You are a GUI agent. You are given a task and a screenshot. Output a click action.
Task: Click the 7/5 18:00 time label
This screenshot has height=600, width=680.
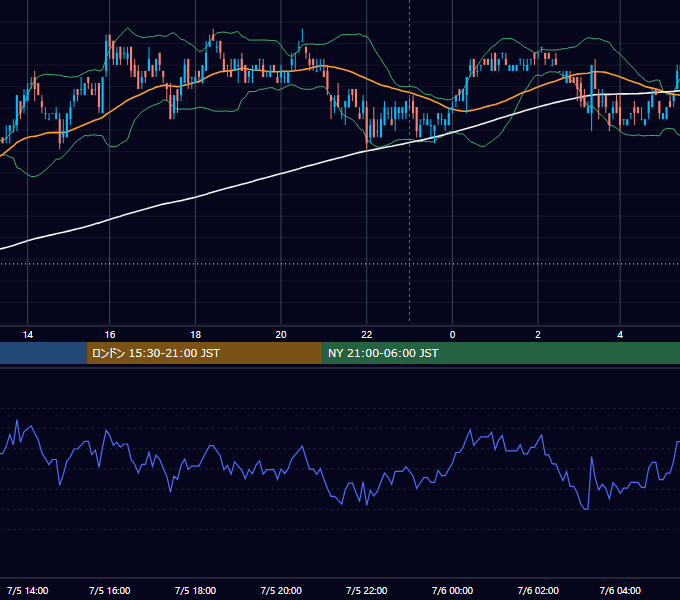[x=195, y=590]
